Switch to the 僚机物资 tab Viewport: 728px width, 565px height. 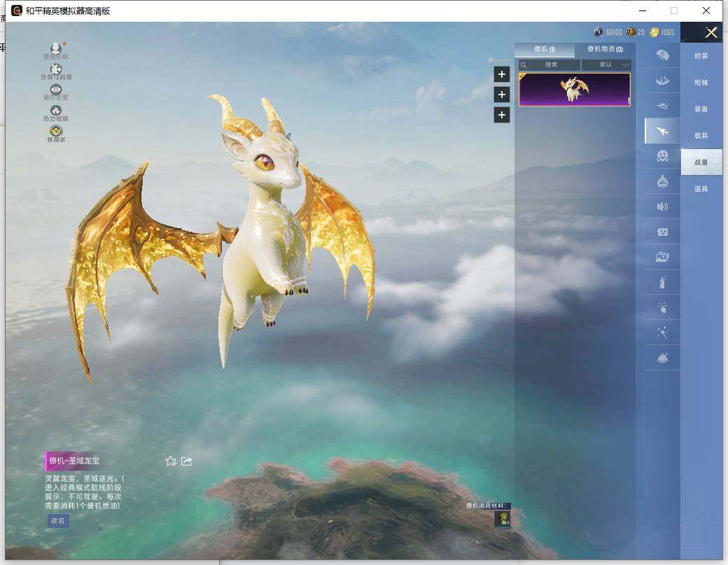click(x=605, y=50)
